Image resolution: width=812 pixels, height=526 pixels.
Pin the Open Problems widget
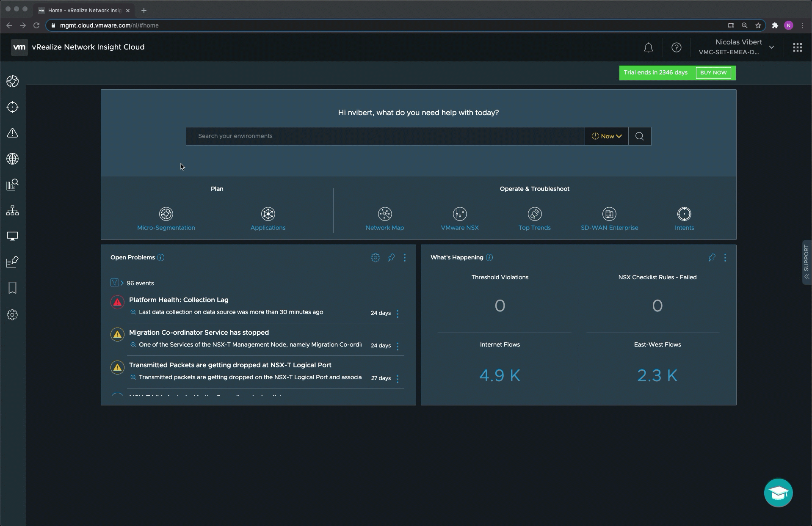[x=391, y=258]
